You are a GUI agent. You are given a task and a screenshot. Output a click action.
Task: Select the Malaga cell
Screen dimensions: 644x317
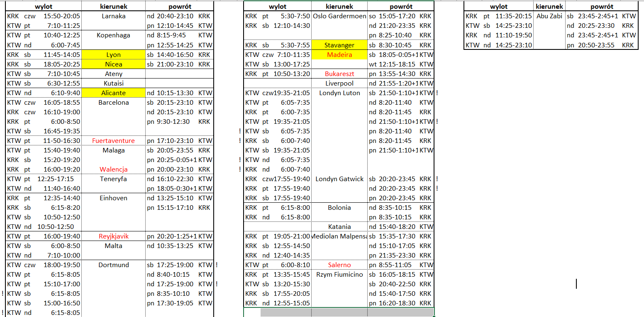(x=114, y=150)
